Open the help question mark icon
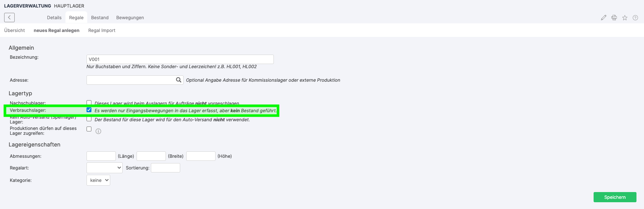Image resolution: width=644 pixels, height=209 pixels. 635,18
